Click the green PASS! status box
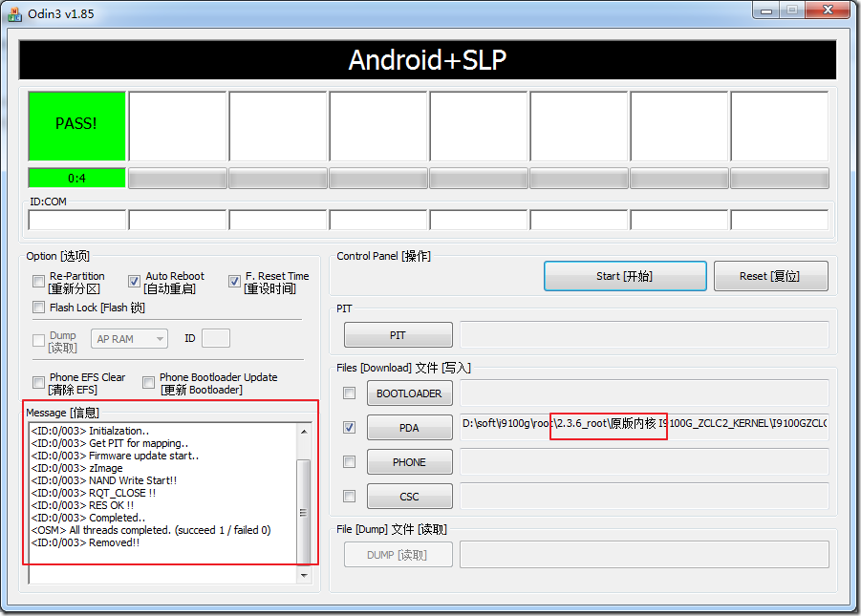This screenshot has height=616, width=861. point(76,126)
